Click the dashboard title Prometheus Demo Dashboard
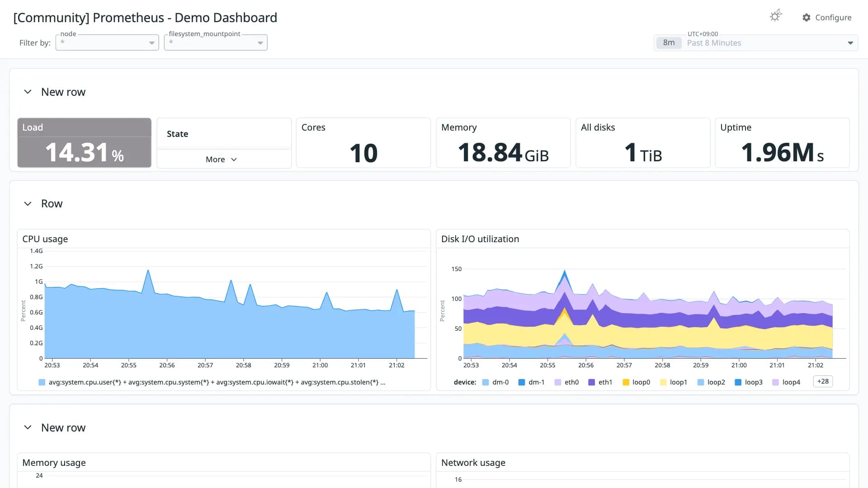This screenshot has height=488, width=868. [145, 18]
